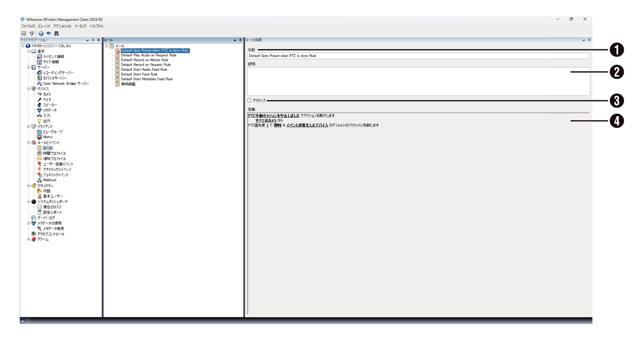Open the ルール panel dropdown arrow
The width and height of the screenshot is (644, 340).
click(x=235, y=40)
